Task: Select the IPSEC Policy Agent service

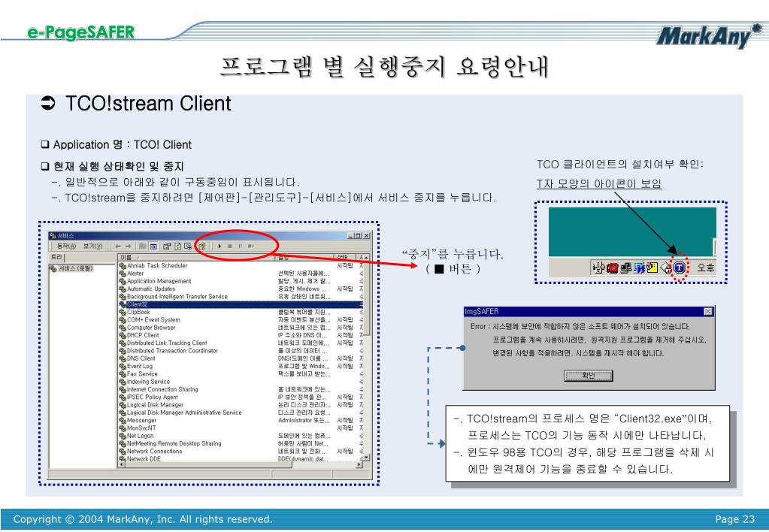Action: pos(241,397)
